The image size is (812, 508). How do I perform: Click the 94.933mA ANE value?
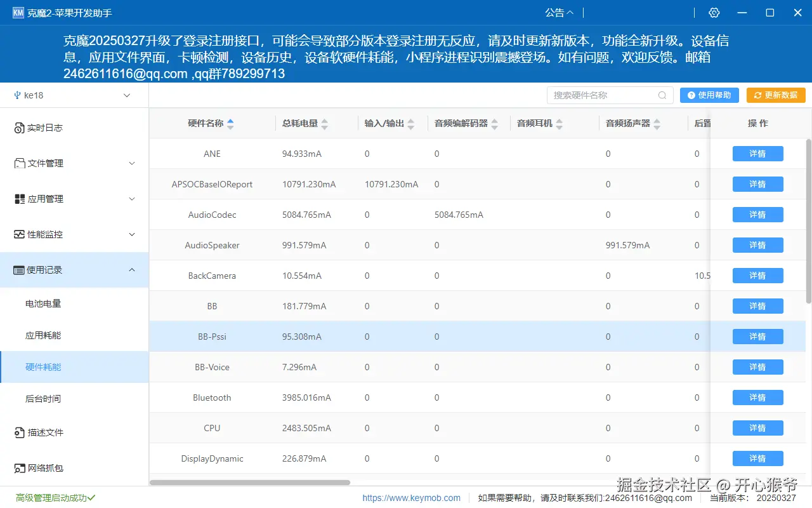coord(302,154)
